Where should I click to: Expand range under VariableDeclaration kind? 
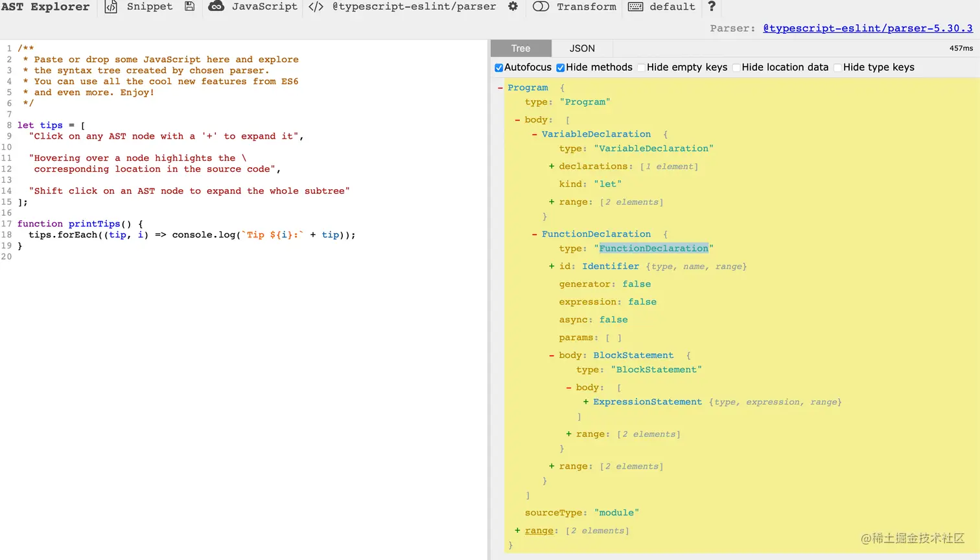pyautogui.click(x=552, y=202)
